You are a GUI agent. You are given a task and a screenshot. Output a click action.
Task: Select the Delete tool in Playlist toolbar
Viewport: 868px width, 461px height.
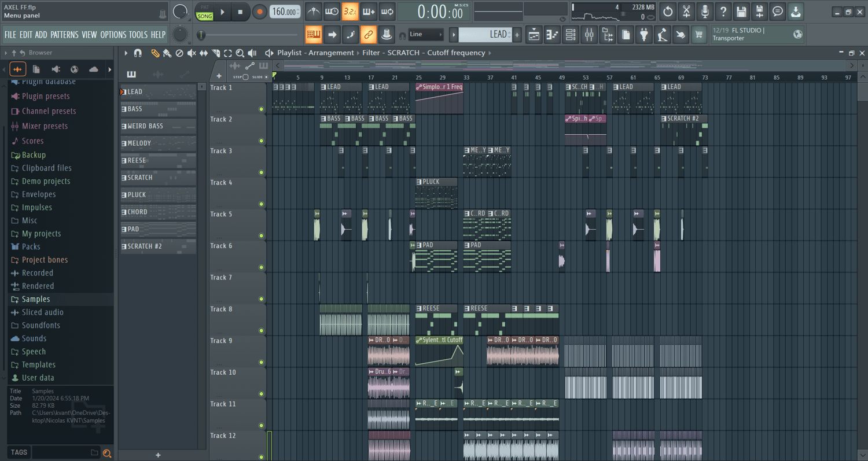(x=179, y=53)
